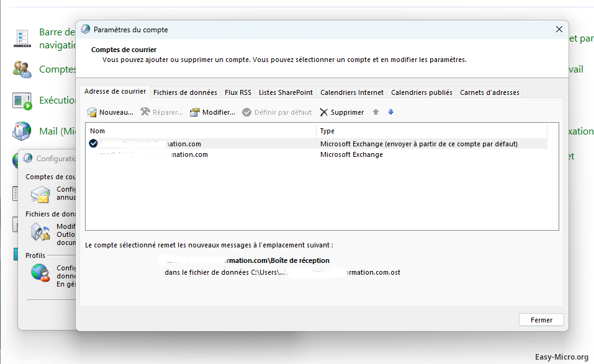The width and height of the screenshot is (594, 364).
Task: Open the Carnets d'adresses tab
Action: 490,92
